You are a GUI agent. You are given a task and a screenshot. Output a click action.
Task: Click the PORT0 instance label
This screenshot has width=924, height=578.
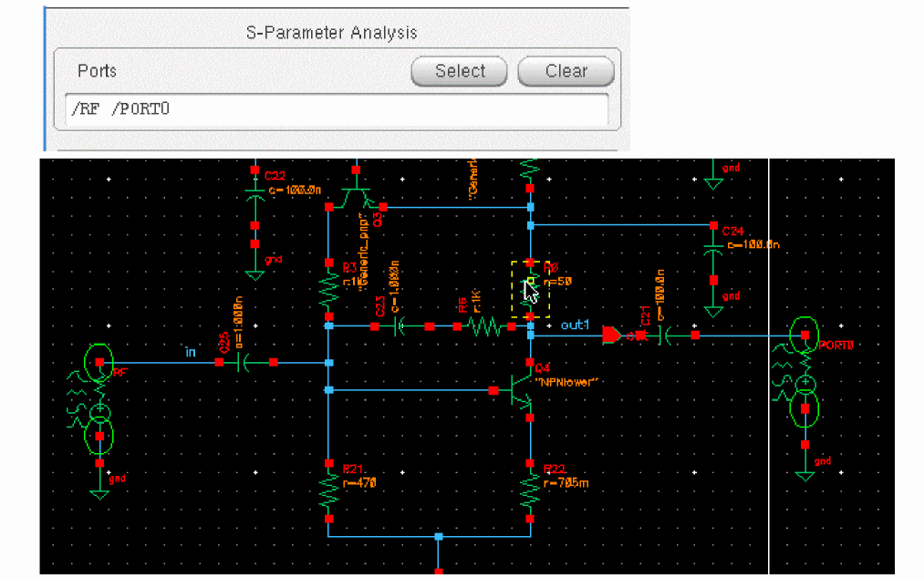coord(836,346)
